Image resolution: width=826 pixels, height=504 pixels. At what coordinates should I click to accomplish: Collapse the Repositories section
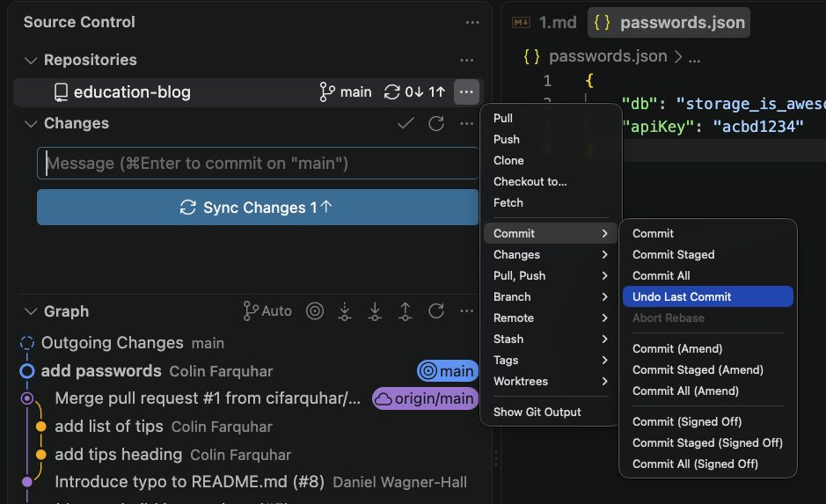tap(31, 61)
